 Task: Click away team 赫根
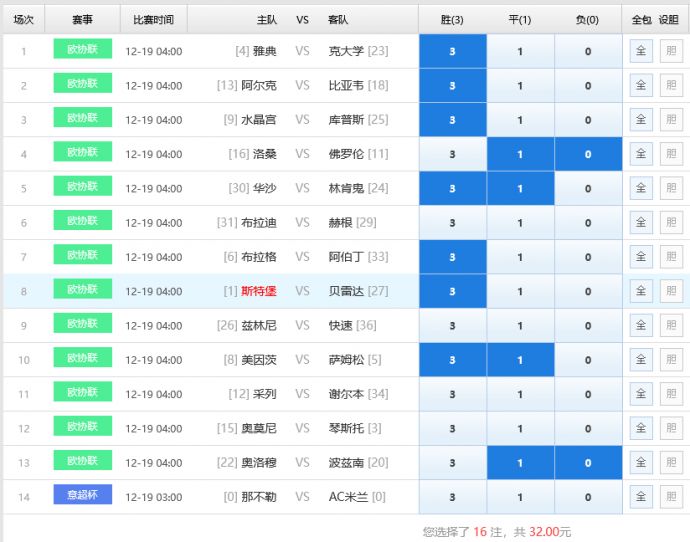(341, 223)
